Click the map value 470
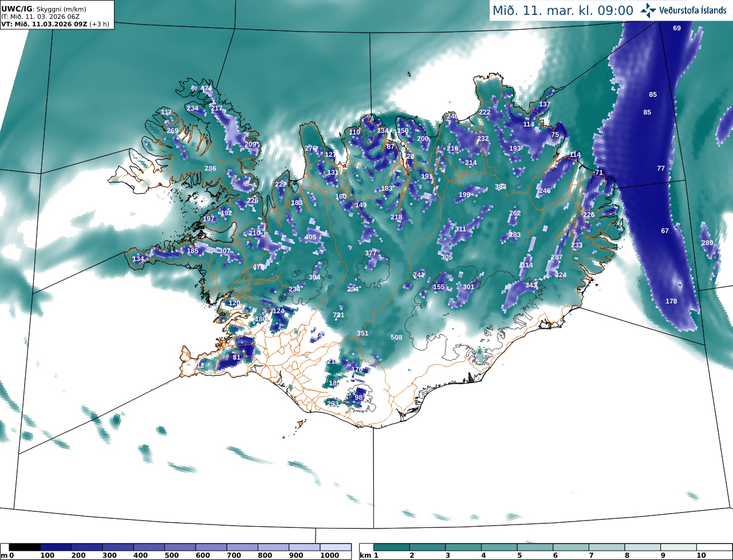Image resolution: width=733 pixels, height=560 pixels. [x=259, y=267]
